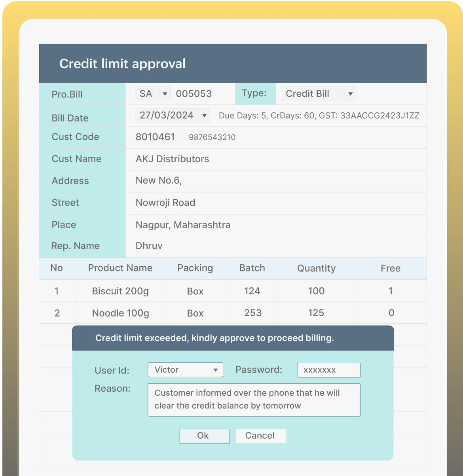Click the Noodle 100g quantity cell

(316, 313)
